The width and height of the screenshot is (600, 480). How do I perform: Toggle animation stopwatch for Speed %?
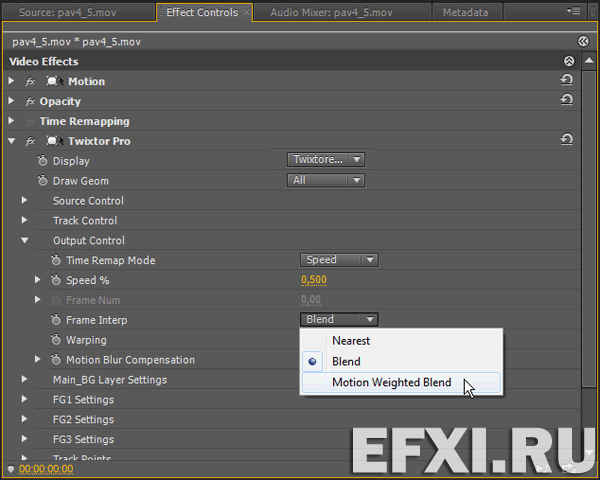(x=56, y=280)
